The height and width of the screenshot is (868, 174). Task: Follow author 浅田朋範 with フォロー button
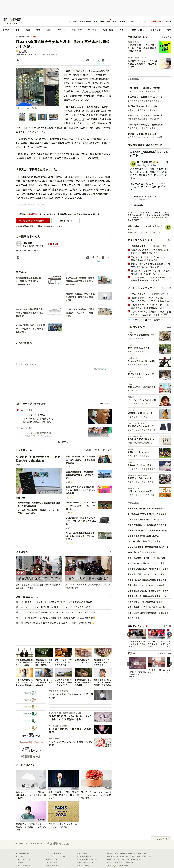[55, 244]
